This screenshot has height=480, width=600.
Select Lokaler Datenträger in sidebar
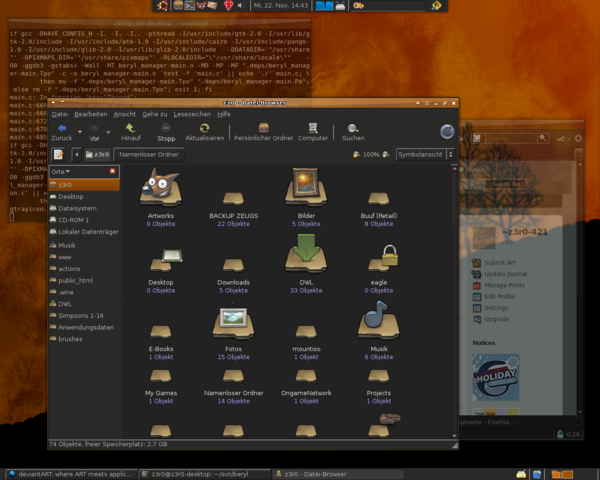[x=84, y=232]
